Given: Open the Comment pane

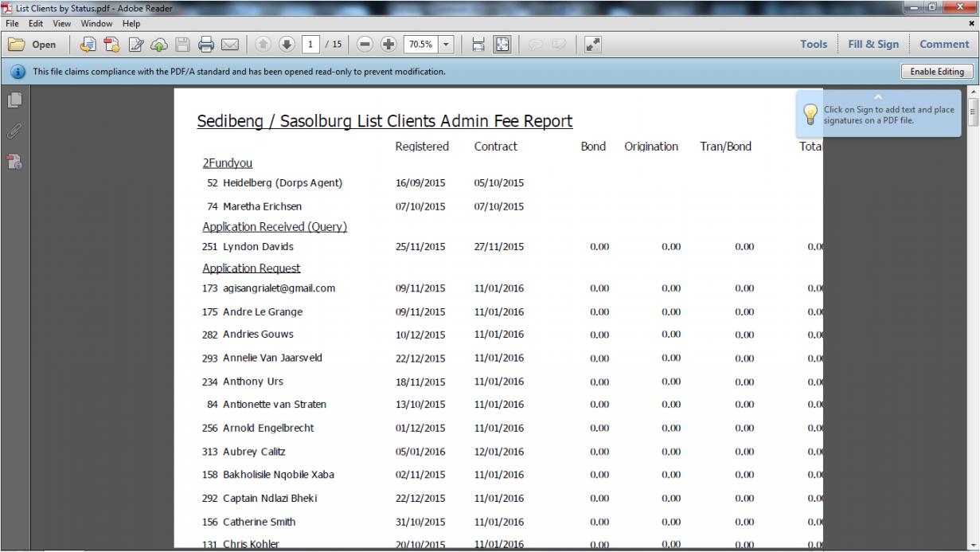Looking at the screenshot, I should (x=944, y=45).
